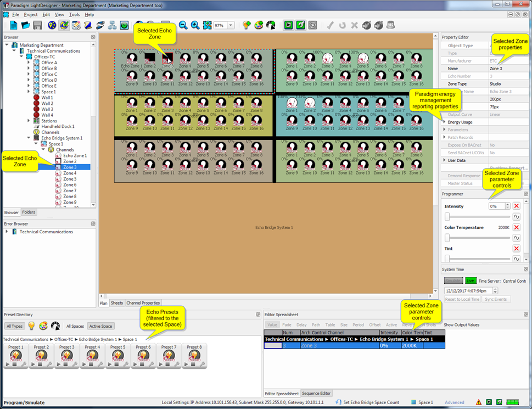Toggle the All Types preset filter
The image size is (532, 409).
click(x=15, y=326)
